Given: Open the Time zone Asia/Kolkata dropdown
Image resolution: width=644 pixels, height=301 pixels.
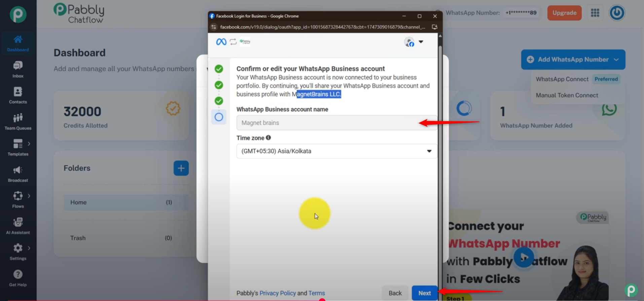Looking at the screenshot, I should point(336,151).
